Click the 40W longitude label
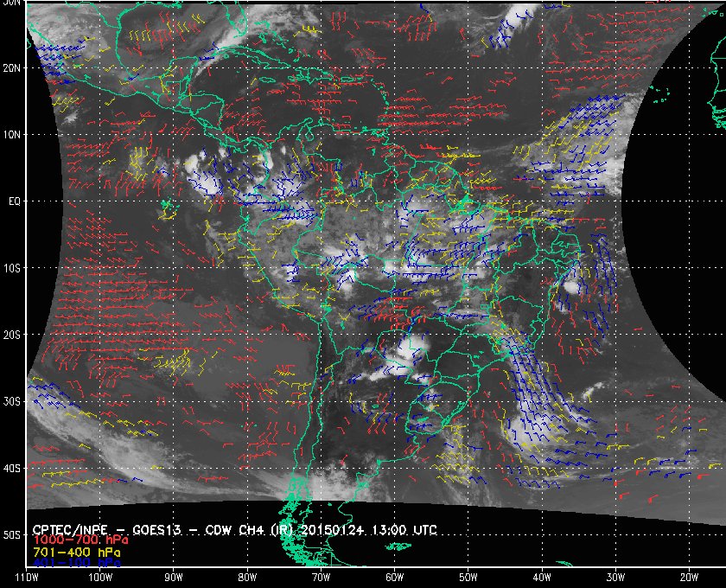The image size is (726, 588). [542, 578]
